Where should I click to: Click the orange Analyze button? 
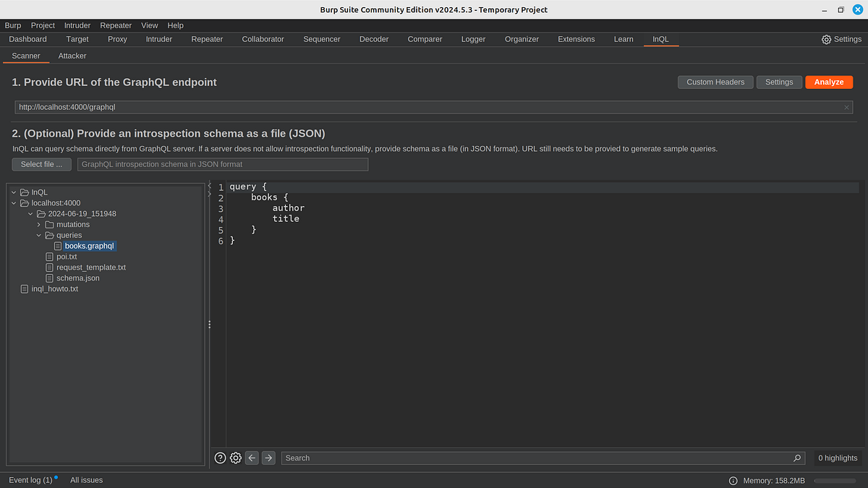click(829, 82)
